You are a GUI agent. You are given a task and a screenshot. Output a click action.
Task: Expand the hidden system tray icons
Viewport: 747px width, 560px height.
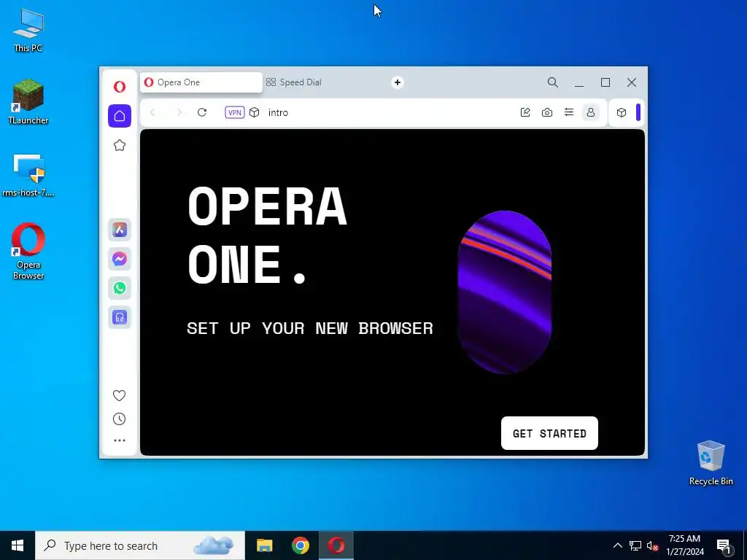(617, 545)
